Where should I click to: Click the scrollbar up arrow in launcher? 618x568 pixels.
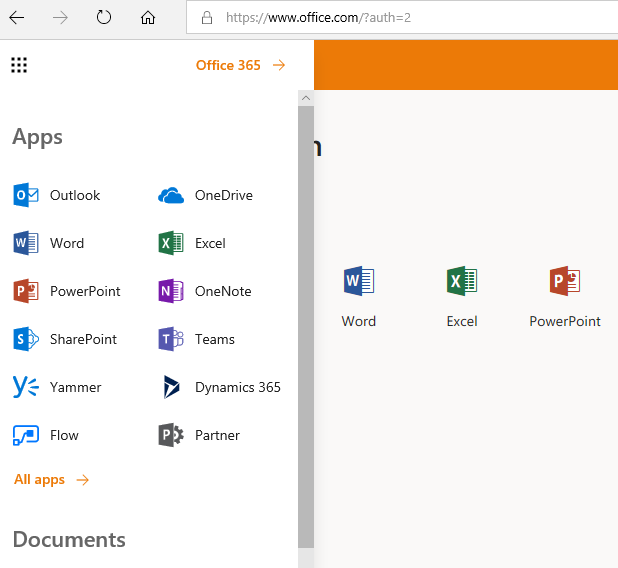(x=306, y=98)
